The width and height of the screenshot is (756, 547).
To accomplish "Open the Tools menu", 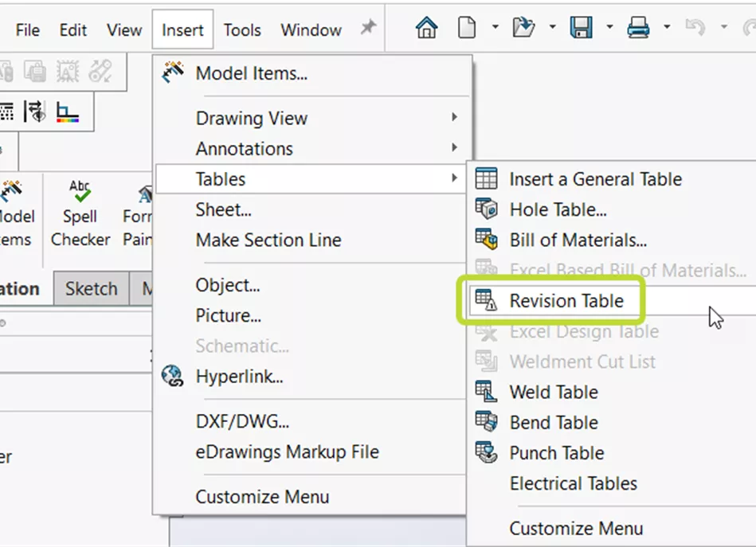I will (x=242, y=29).
